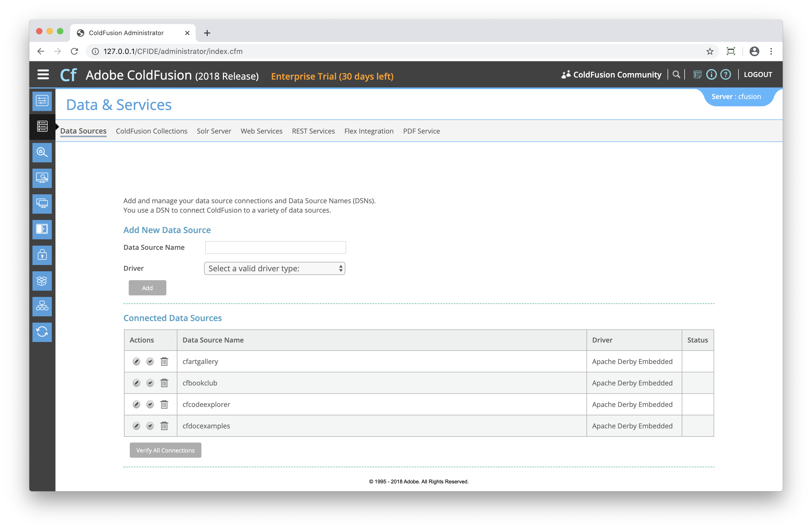The height and width of the screenshot is (530, 812).
Task: Click the Verify All Connections button
Action: pyautogui.click(x=165, y=450)
